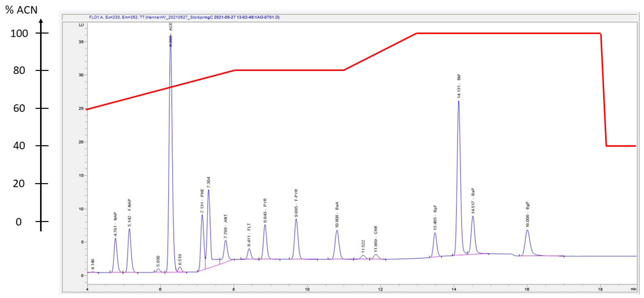Click the x-axis tick value 10
644x298 pixels.
(x=307, y=289)
